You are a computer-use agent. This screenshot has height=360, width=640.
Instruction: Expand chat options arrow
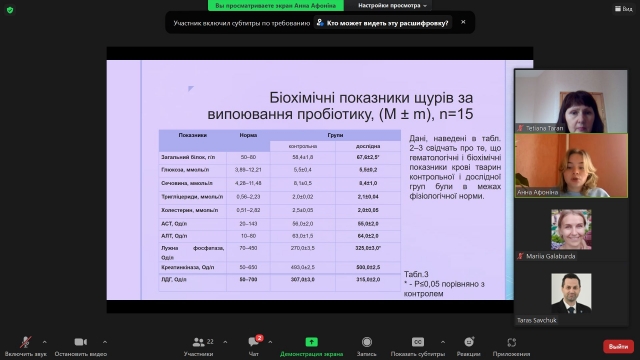(270, 342)
